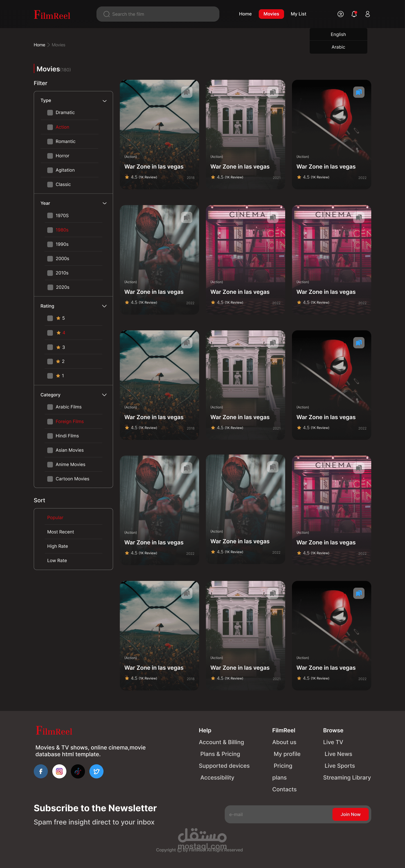Image resolution: width=405 pixels, height=868 pixels.
Task: Open the second-row Spider-Man movie thumbnail
Action: coord(159,260)
